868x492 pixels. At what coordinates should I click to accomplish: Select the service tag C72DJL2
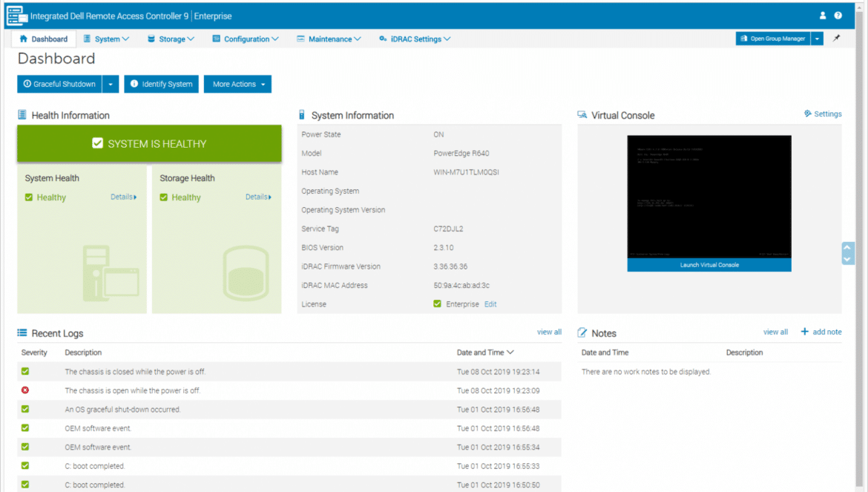tap(448, 229)
